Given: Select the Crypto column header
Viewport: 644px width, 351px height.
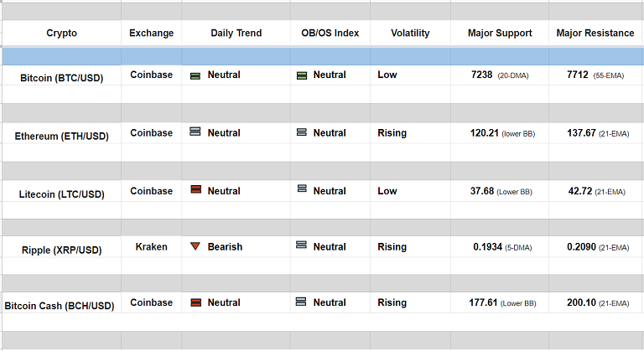Looking at the screenshot, I should pyautogui.click(x=61, y=34).
